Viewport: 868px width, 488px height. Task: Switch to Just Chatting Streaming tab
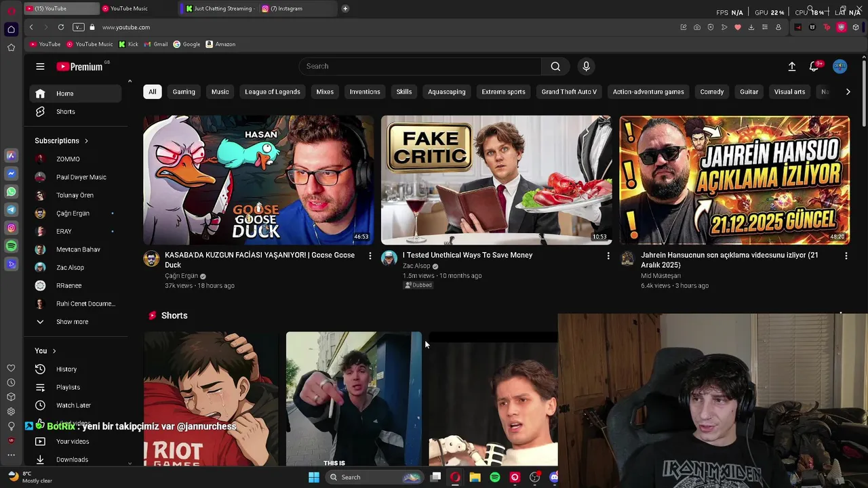click(218, 9)
